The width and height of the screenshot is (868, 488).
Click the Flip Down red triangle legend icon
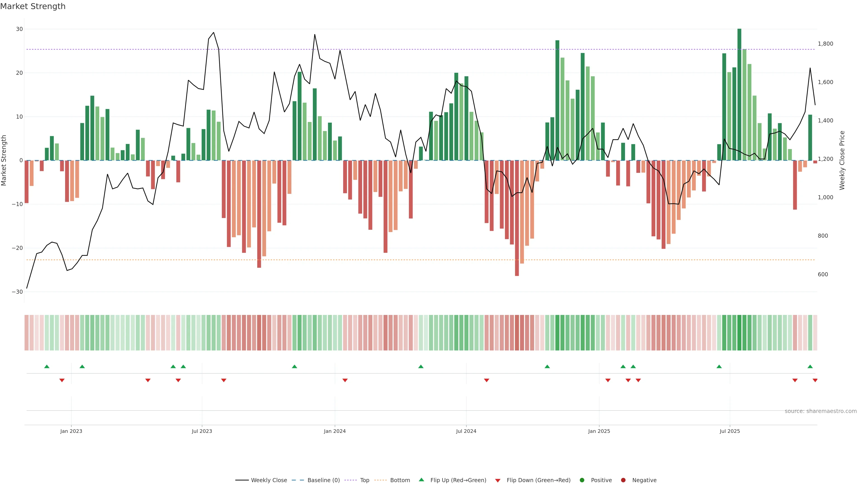point(498,480)
